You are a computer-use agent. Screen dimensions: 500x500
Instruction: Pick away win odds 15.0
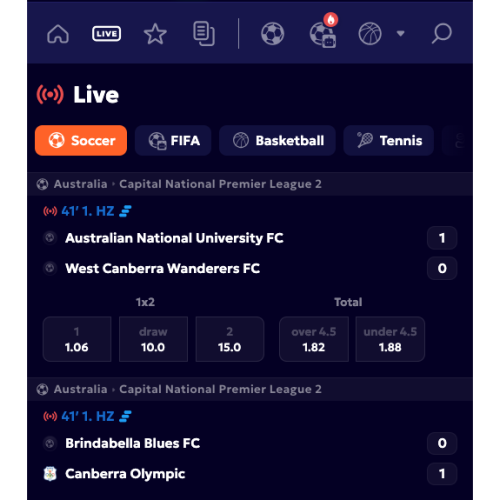pyautogui.click(x=230, y=339)
